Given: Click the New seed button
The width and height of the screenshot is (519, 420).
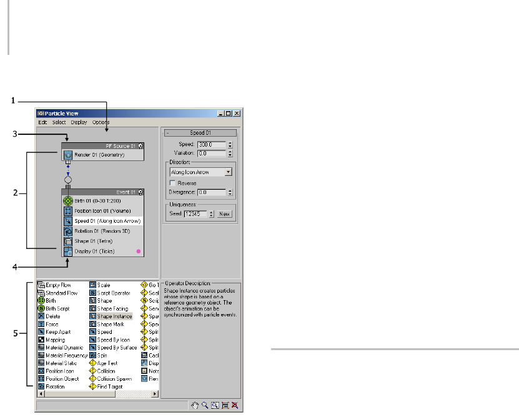Looking at the screenshot, I should 224,214.
